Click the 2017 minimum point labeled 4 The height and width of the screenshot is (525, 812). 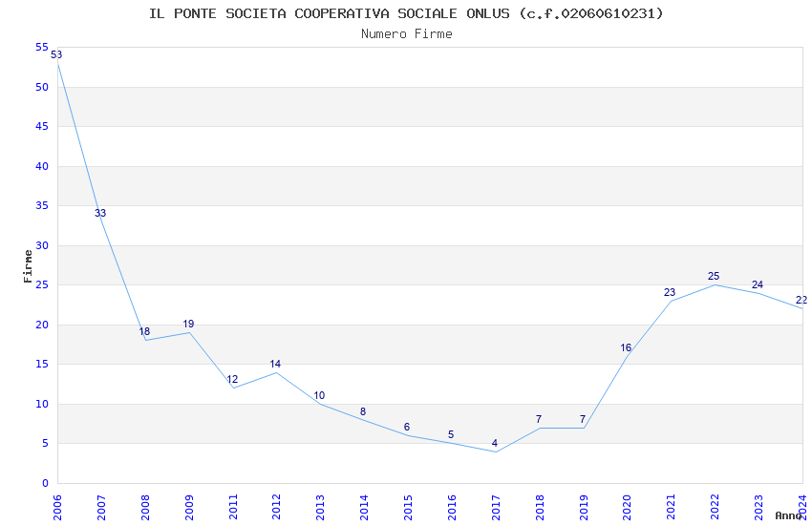[495, 443]
